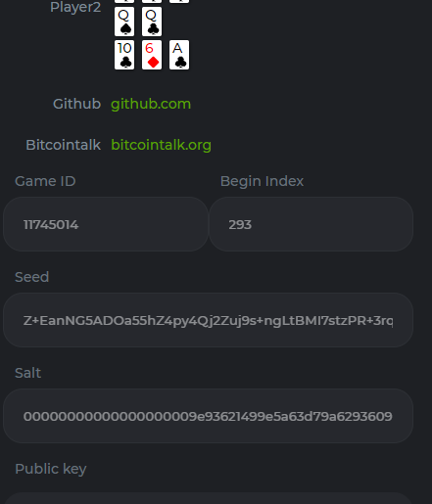
Task: Click the Salt label
Action: point(27,373)
